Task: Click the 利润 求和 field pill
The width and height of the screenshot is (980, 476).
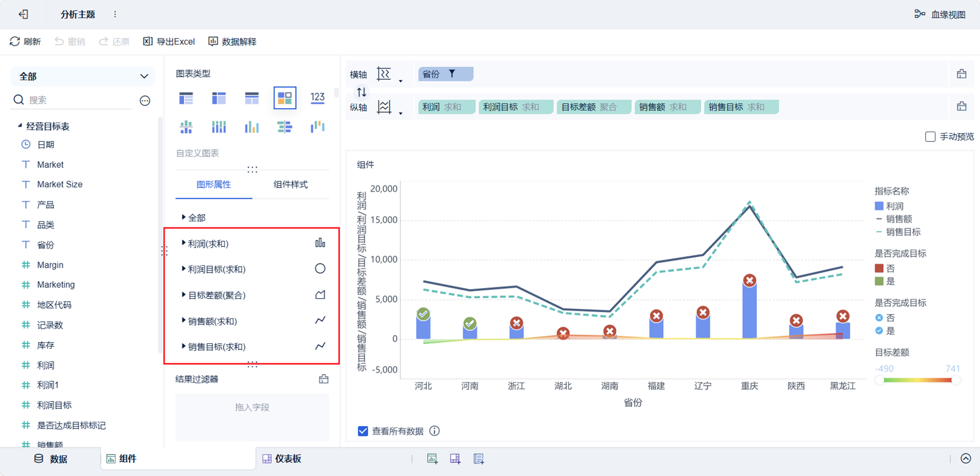Action: [x=447, y=107]
